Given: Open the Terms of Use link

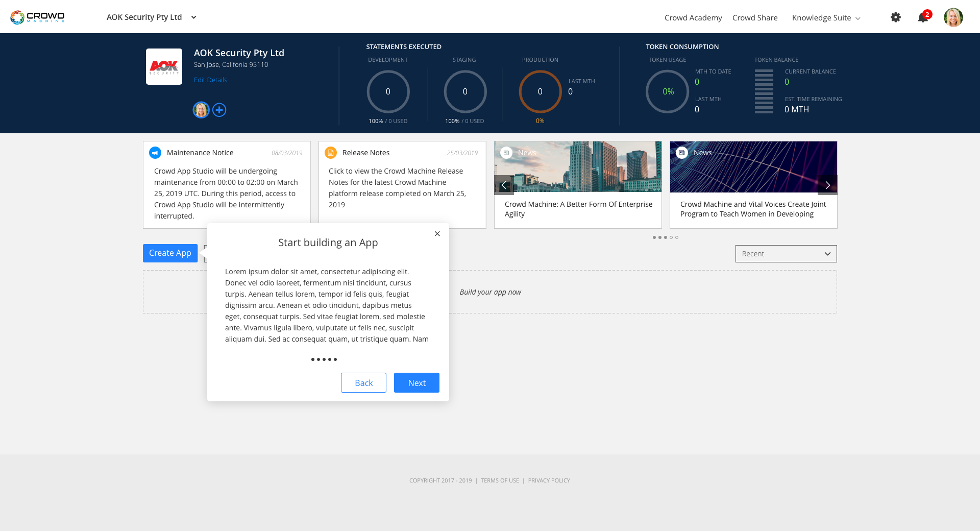Looking at the screenshot, I should 500,480.
